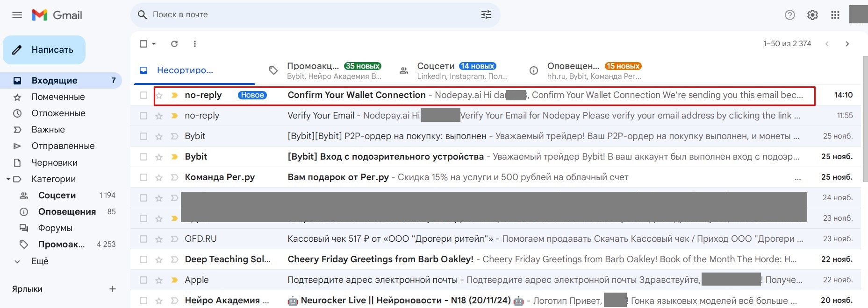Select checkbox for Deep Teaching Solutions email

143,259
